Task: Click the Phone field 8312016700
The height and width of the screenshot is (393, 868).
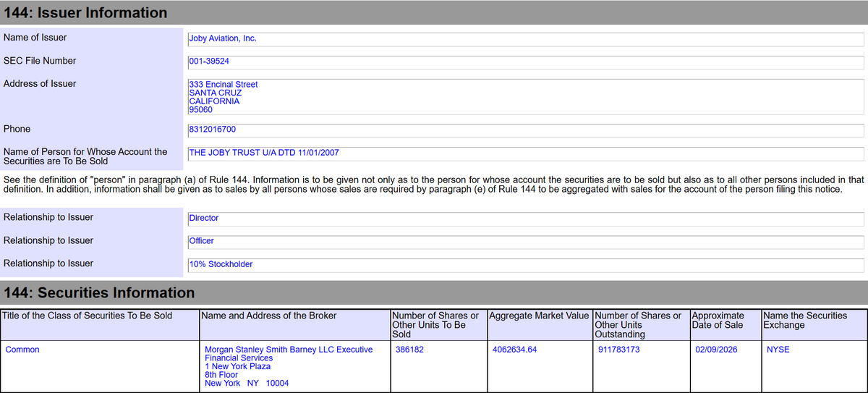Action: point(525,130)
